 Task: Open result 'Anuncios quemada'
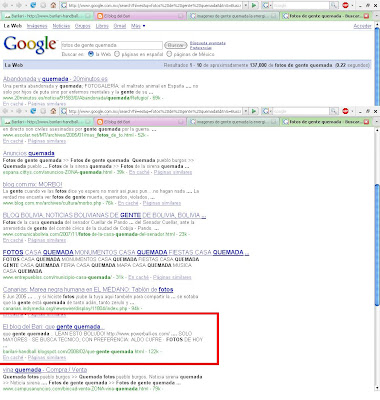click(x=29, y=153)
